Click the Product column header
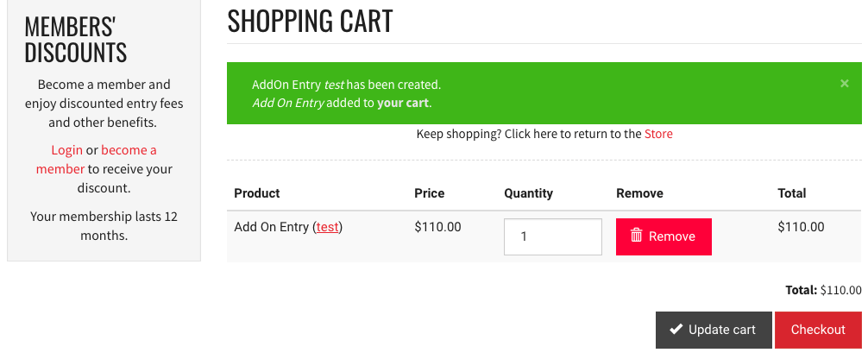Image resolution: width=868 pixels, height=359 pixels. pyautogui.click(x=257, y=193)
